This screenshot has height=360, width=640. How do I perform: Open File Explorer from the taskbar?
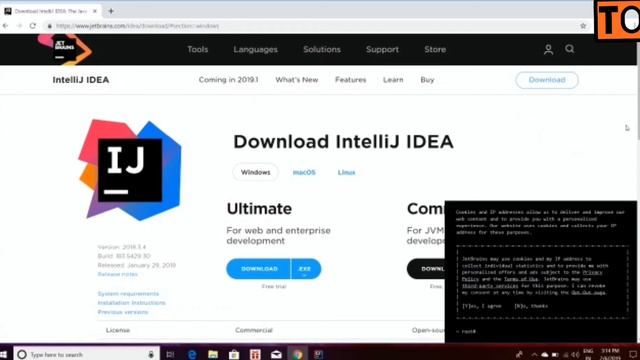[x=213, y=354]
